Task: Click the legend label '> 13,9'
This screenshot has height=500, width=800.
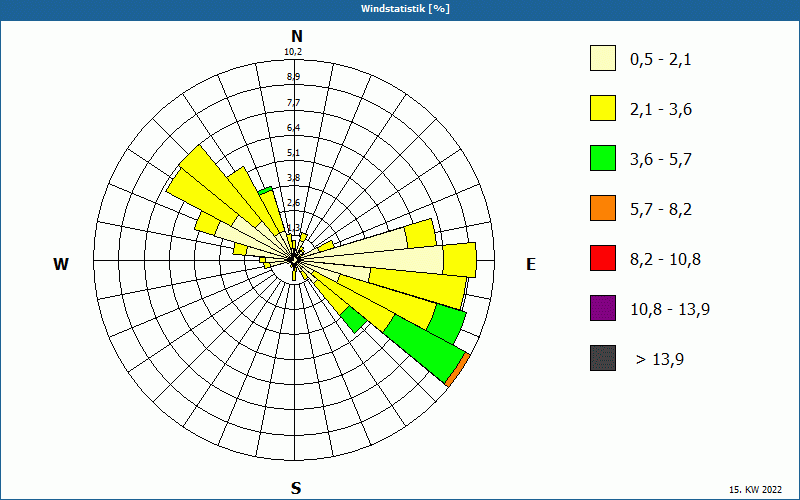Action: point(660,360)
